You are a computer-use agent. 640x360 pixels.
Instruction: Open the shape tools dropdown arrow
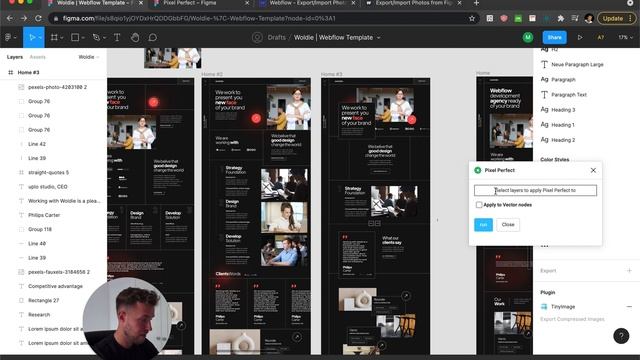[83, 38]
